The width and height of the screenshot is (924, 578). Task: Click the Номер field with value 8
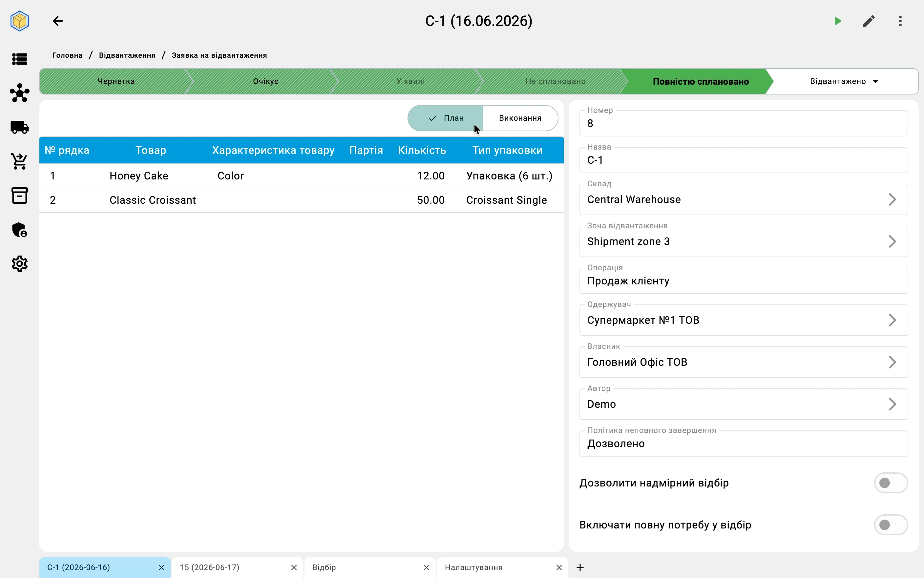(743, 123)
